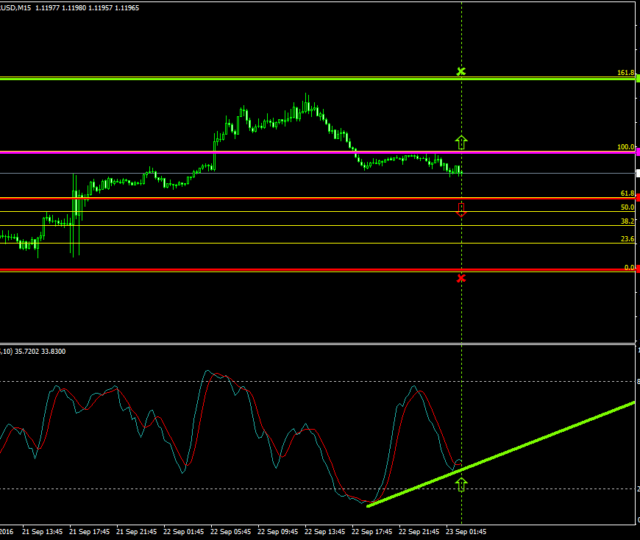Click the 38.2 Fibonacci level label
The width and height of the screenshot is (640, 540).
(627, 221)
